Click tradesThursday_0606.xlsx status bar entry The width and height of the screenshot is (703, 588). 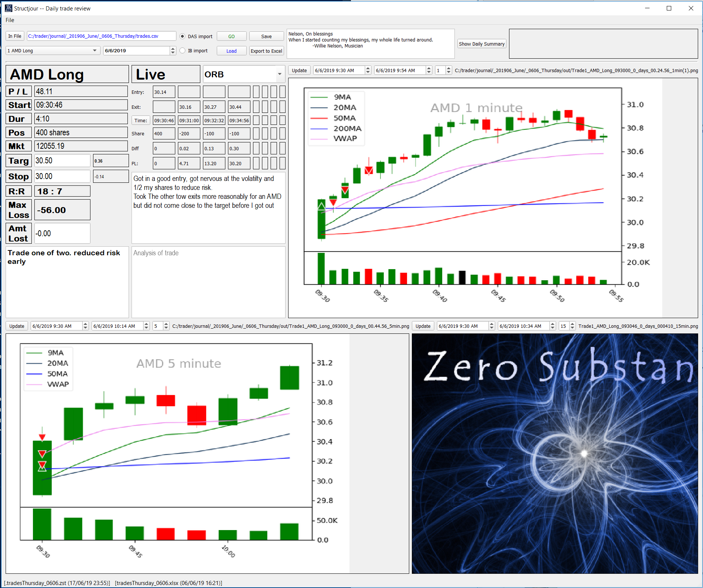pyautogui.click(x=168, y=583)
